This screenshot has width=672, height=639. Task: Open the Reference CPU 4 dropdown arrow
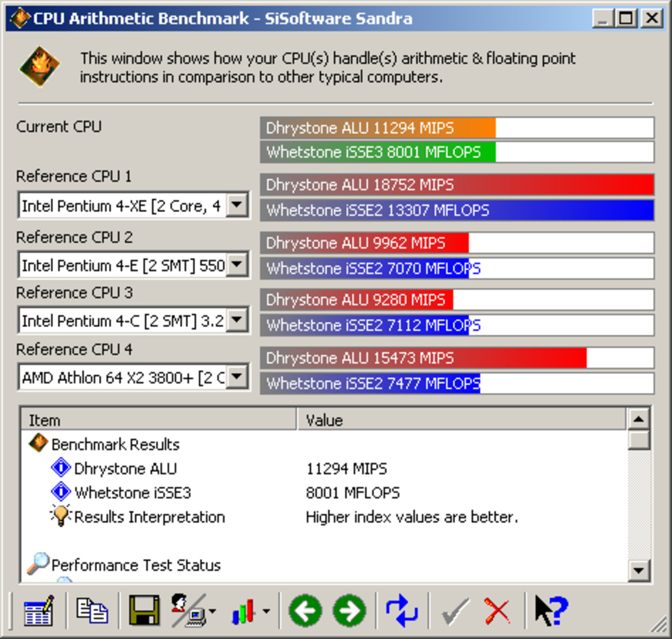pyautogui.click(x=237, y=377)
